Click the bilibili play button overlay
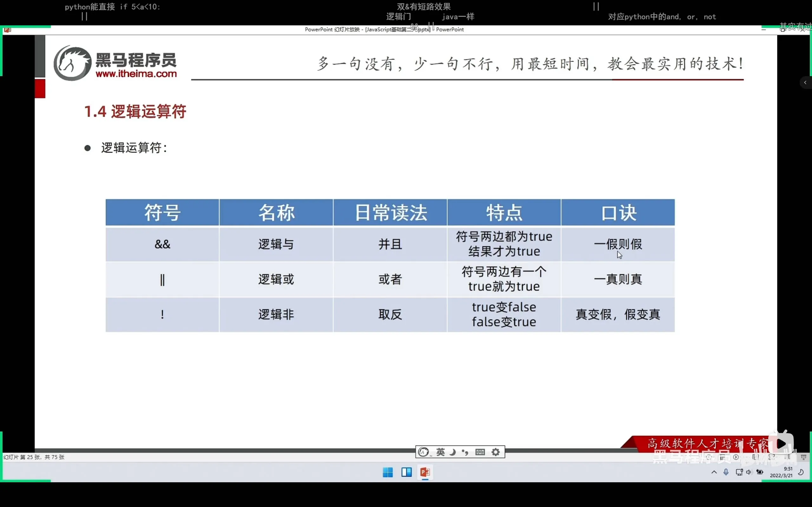This screenshot has height=507, width=812. point(781,444)
